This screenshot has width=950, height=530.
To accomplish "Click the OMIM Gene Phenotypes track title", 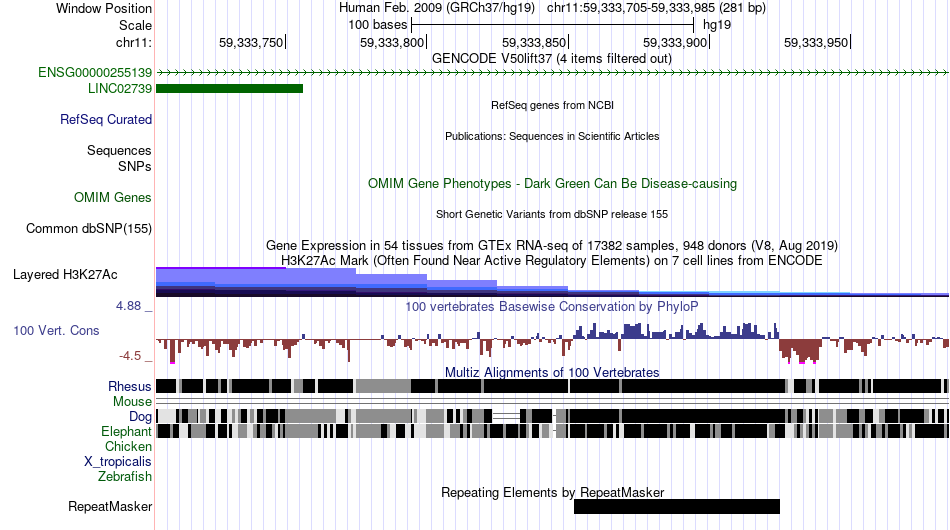I will [552, 184].
